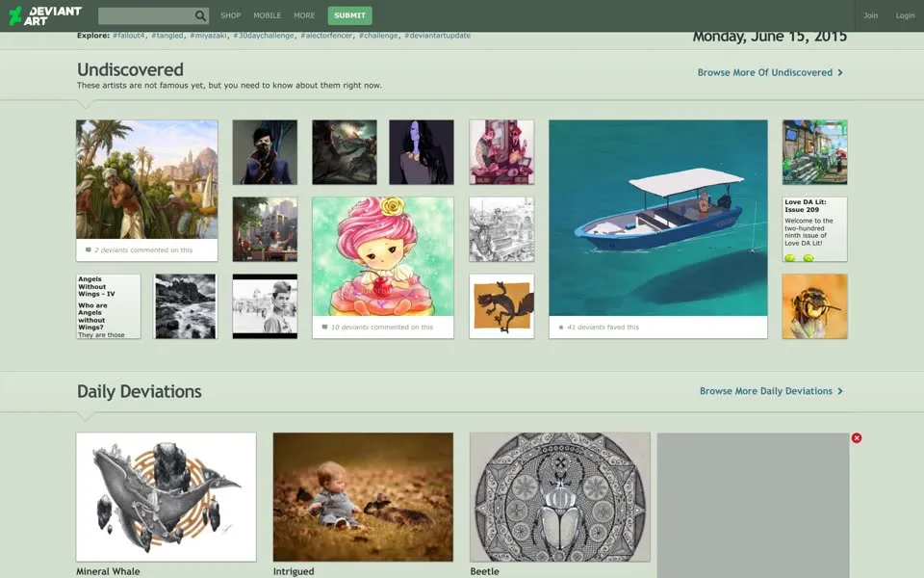924x578 pixels.
Task: Open the #deviantartupdate explore tag
Action: tap(437, 36)
